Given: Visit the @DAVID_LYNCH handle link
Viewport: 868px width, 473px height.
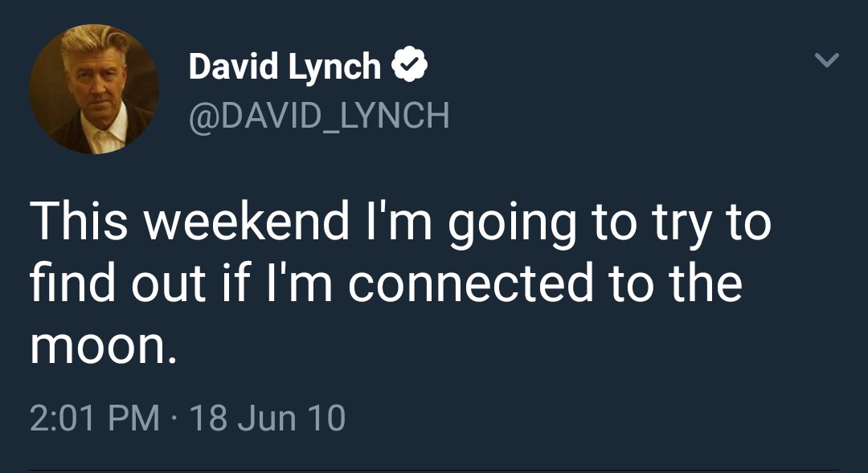Looking at the screenshot, I should (x=319, y=116).
